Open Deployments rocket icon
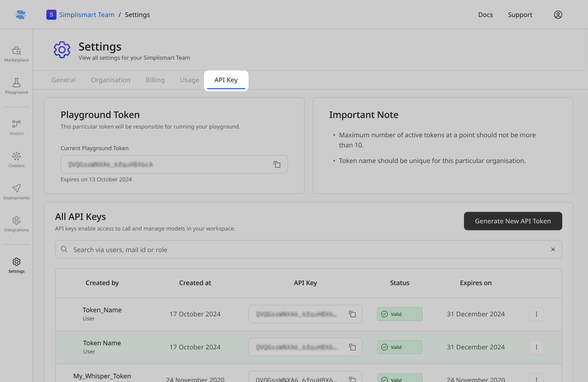This screenshot has width=588, height=382. click(17, 191)
